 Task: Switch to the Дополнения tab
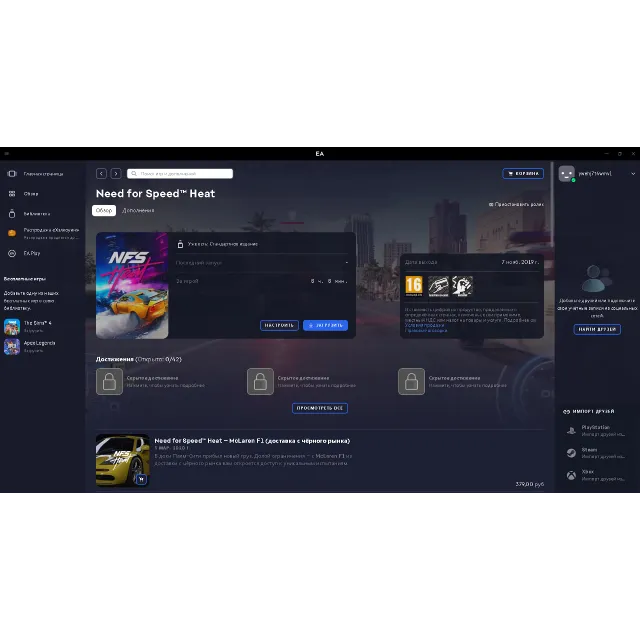138,210
